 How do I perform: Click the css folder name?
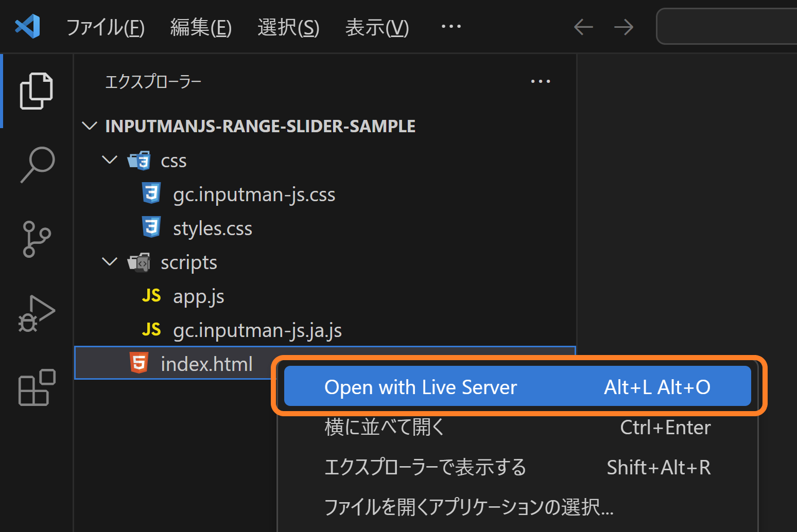pyautogui.click(x=174, y=161)
